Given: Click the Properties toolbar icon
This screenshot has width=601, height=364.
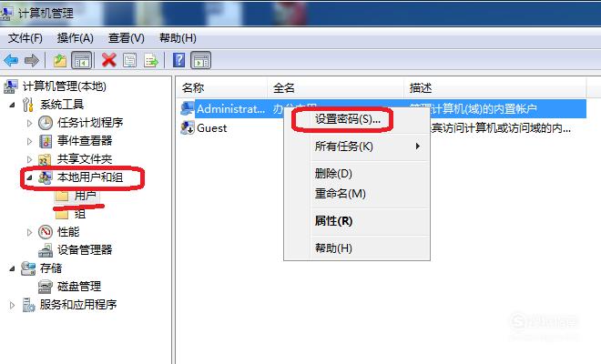Looking at the screenshot, I should [130, 60].
